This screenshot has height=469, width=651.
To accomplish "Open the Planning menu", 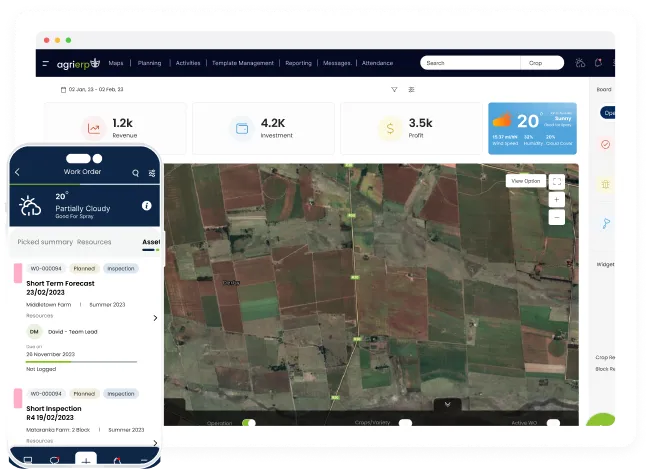I will (x=149, y=63).
